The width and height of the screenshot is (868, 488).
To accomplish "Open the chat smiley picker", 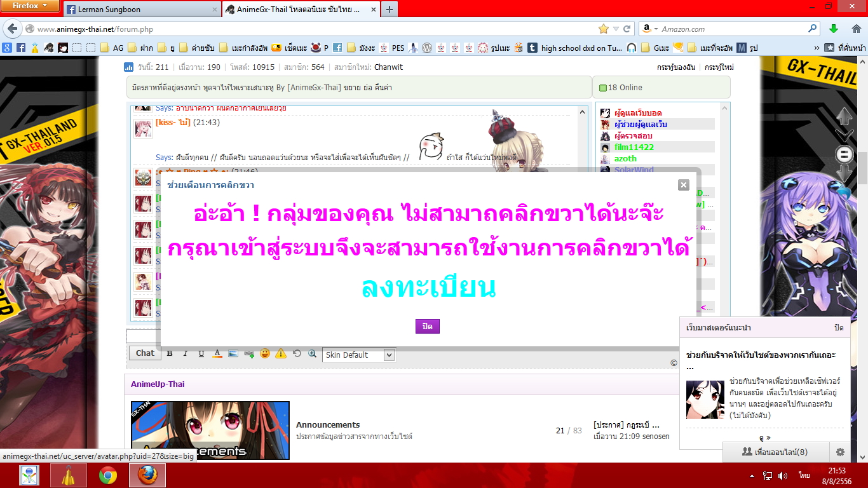I will click(265, 354).
